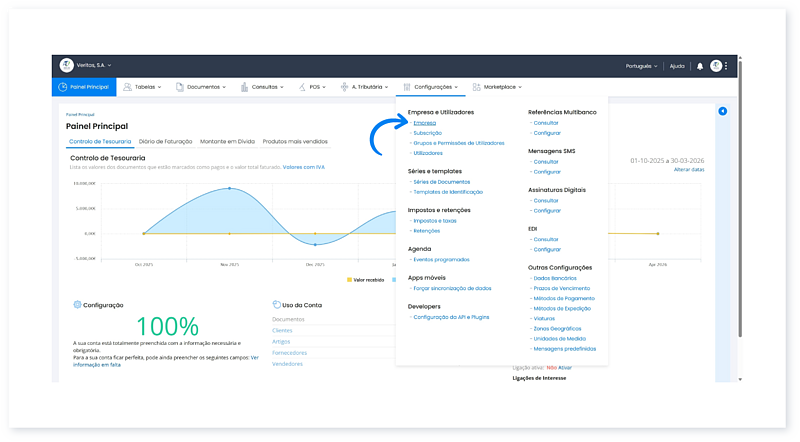The image size is (800, 442).
Task: Select Empresa in the Configurações menu
Action: point(424,122)
